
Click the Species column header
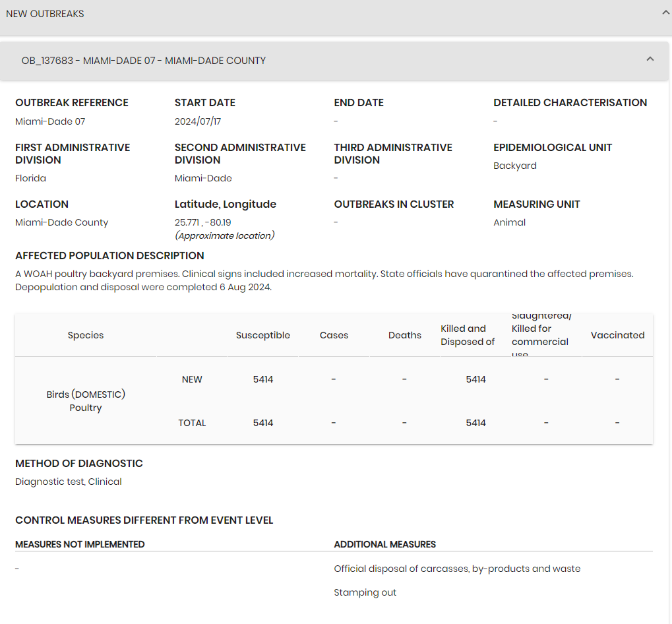86,335
